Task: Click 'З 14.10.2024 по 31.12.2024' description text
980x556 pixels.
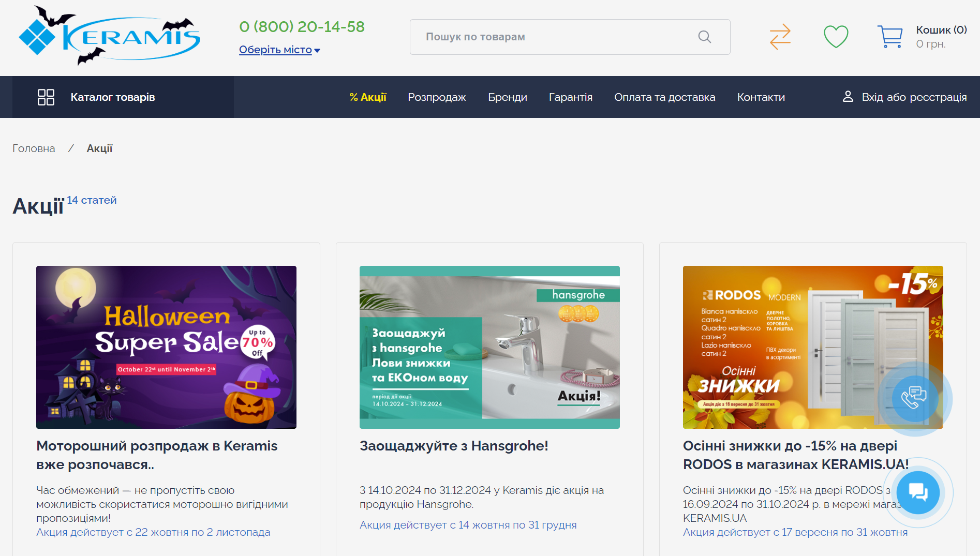Action: (482, 497)
